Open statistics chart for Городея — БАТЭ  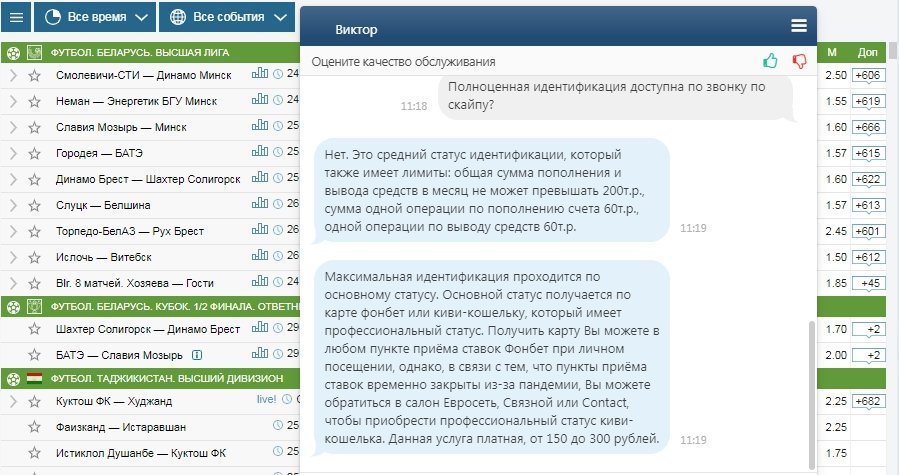click(x=260, y=152)
